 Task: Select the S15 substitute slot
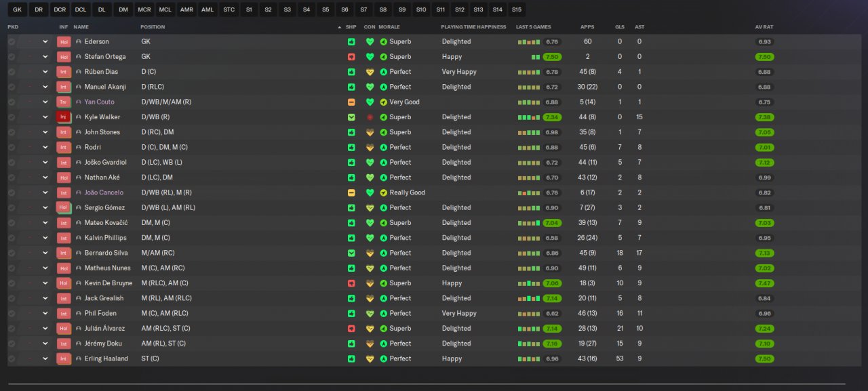517,9
